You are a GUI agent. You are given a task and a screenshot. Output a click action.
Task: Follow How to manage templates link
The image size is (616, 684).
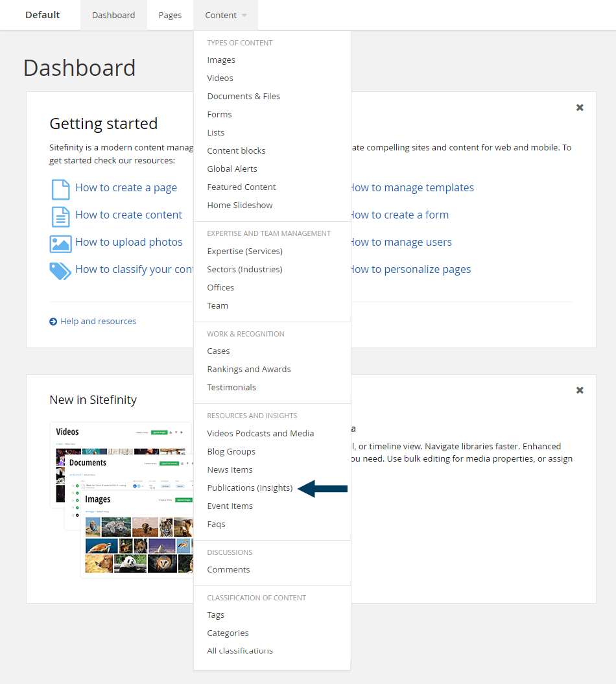(x=412, y=187)
